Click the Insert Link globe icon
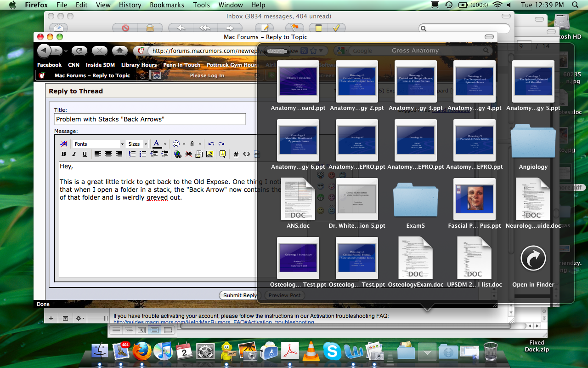This screenshot has height=368, width=588. click(x=178, y=154)
